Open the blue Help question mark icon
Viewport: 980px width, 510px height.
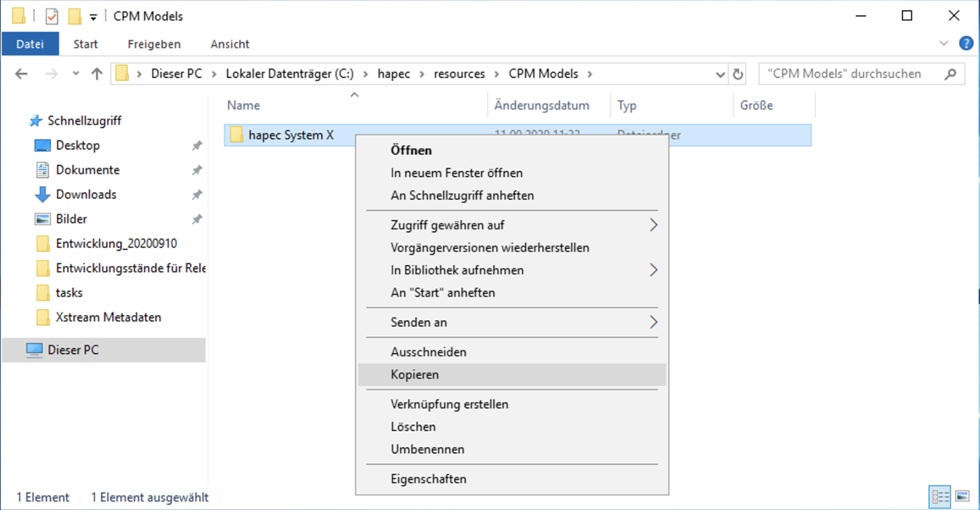point(966,43)
